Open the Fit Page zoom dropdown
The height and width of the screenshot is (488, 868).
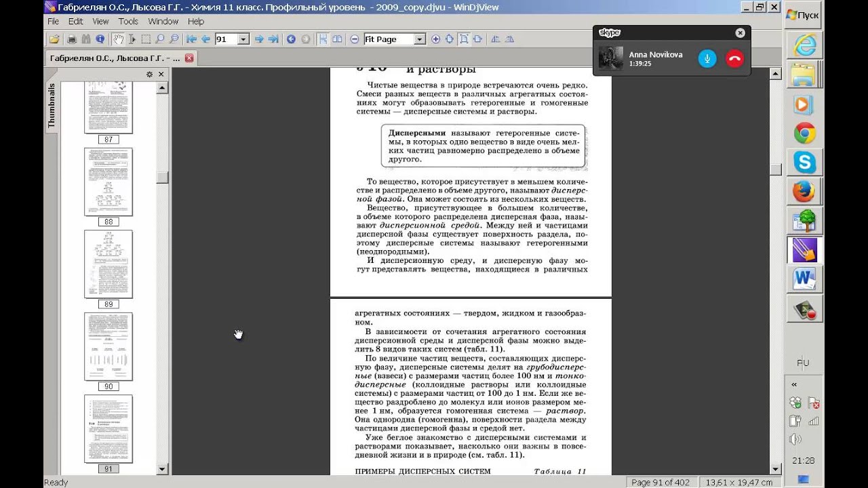click(x=420, y=39)
